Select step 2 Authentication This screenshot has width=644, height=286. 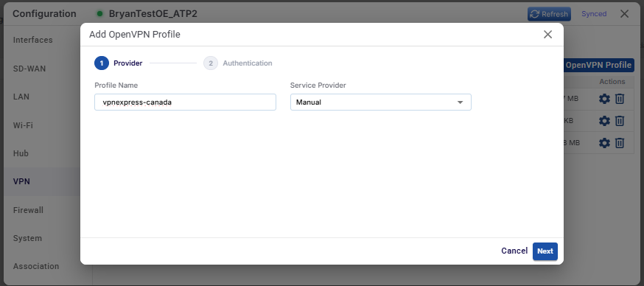pyautogui.click(x=238, y=63)
